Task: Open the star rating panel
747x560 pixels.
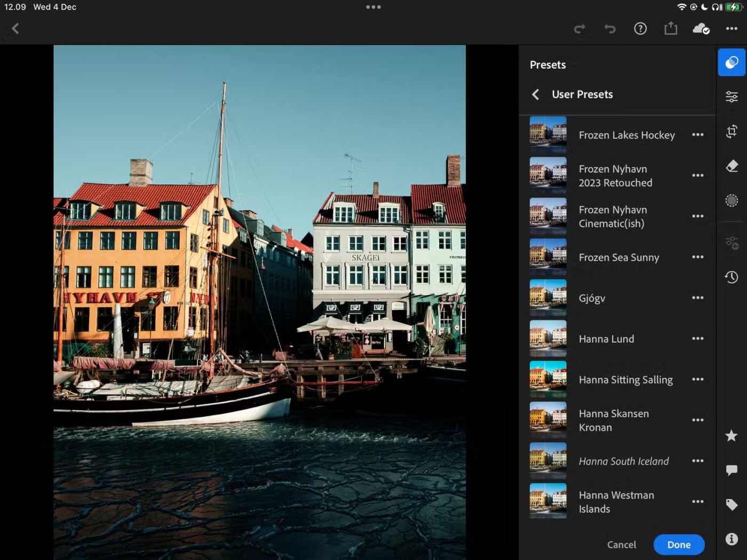Action: pos(732,436)
